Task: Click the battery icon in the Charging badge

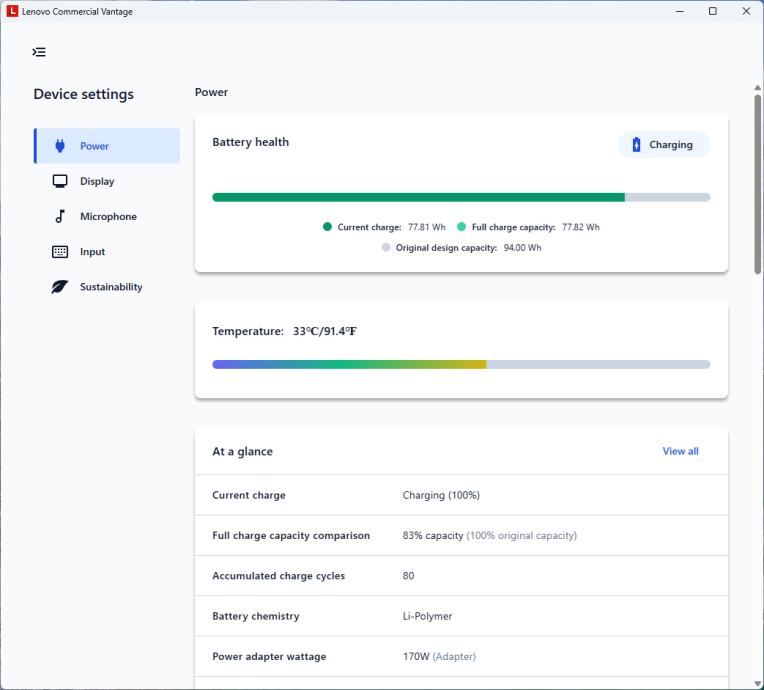Action: tap(636, 145)
